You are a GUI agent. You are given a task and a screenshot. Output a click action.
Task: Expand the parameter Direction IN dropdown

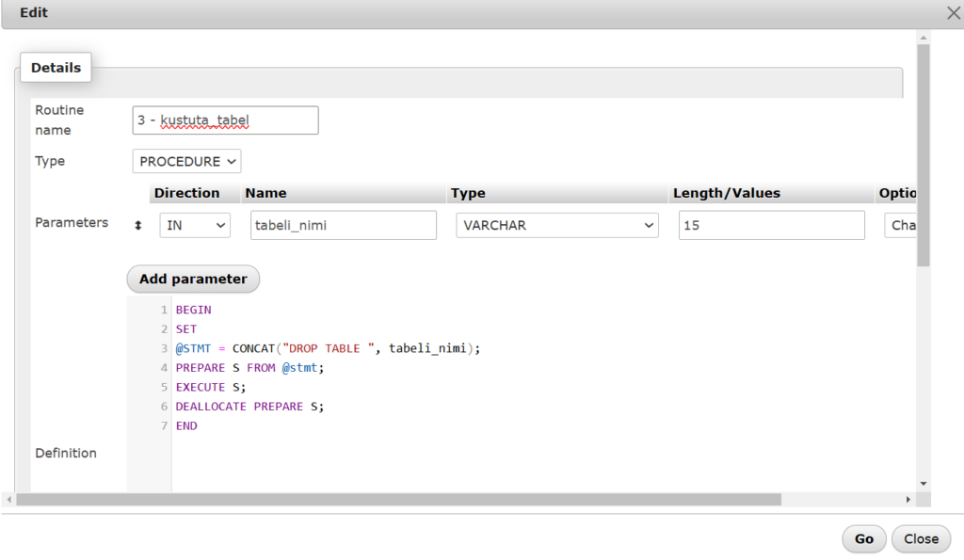(x=195, y=226)
